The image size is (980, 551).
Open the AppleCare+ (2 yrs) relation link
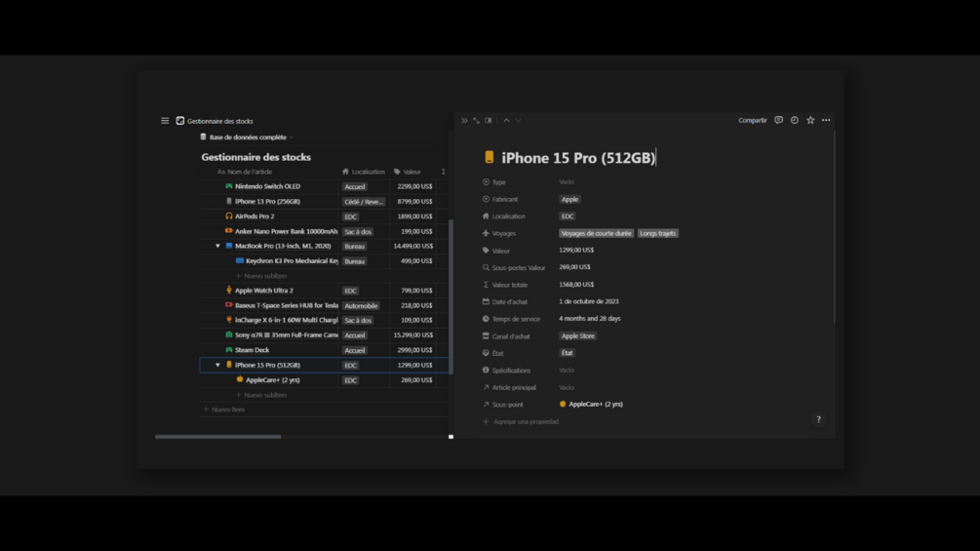(x=591, y=404)
